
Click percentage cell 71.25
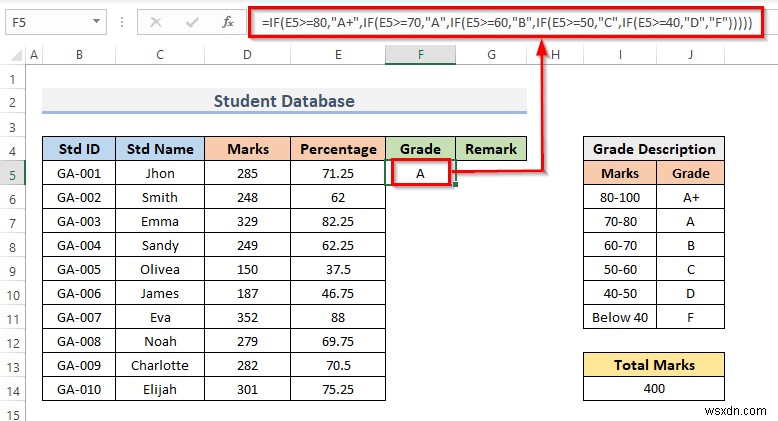(338, 173)
